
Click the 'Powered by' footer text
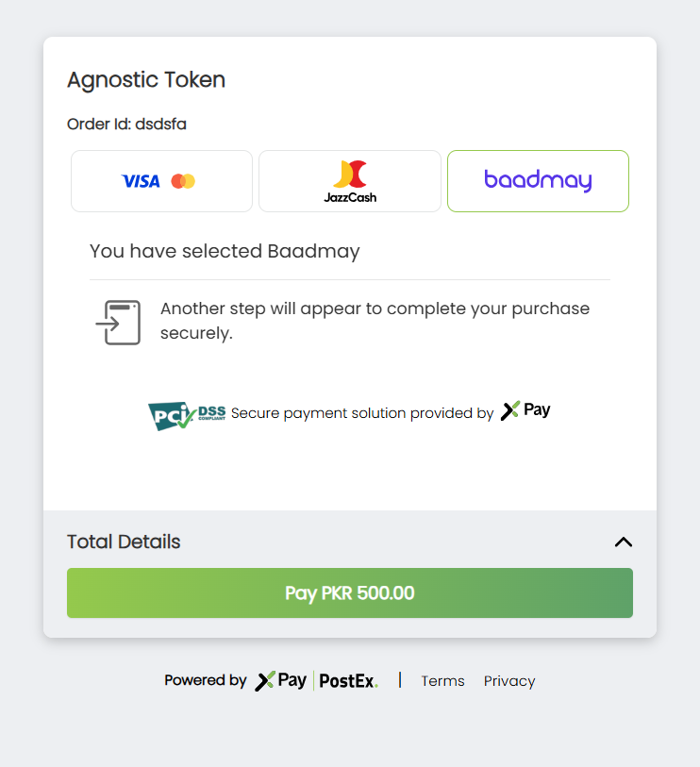(206, 680)
